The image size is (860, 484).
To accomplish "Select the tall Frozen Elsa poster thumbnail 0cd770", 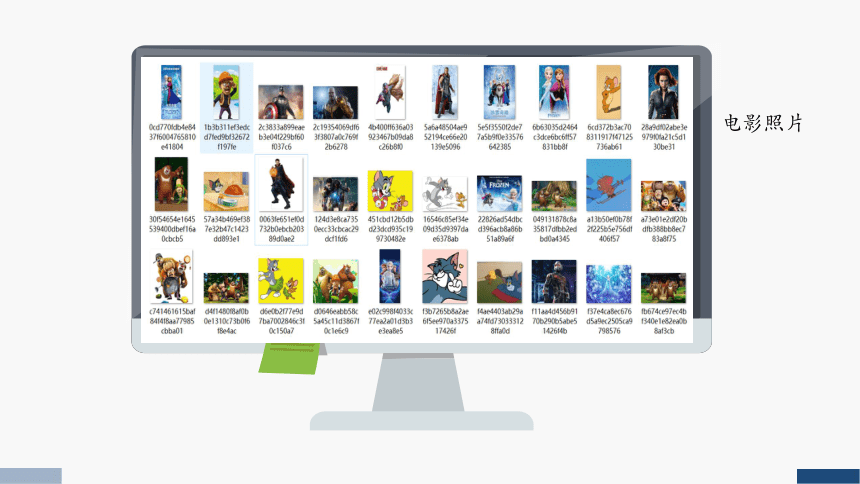I will tap(171, 92).
